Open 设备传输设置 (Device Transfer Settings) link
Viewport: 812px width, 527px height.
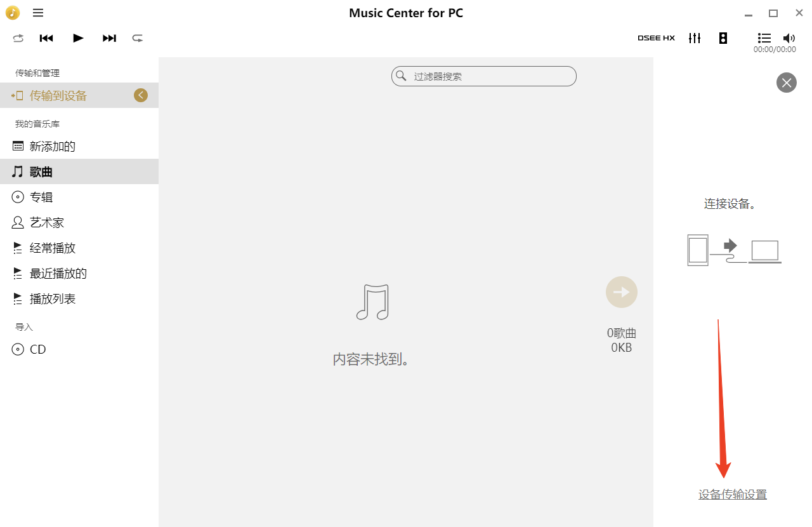point(733,493)
